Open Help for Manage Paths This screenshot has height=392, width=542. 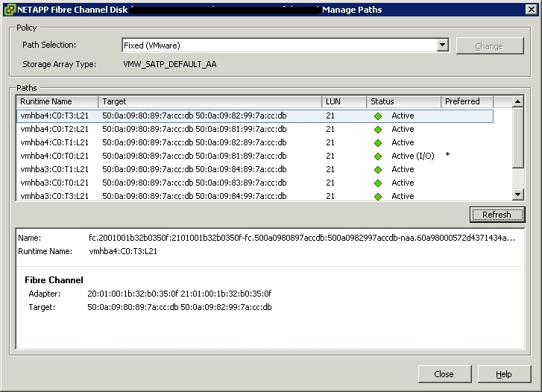coord(504,374)
